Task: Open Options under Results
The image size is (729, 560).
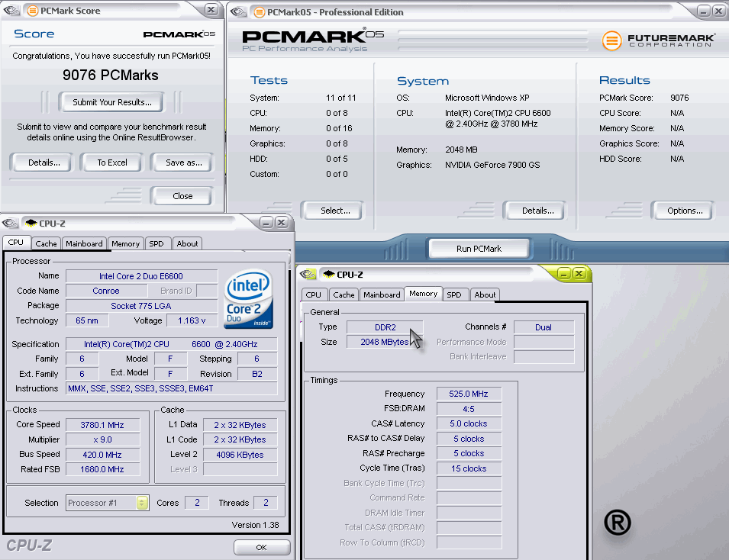Action: [x=683, y=211]
